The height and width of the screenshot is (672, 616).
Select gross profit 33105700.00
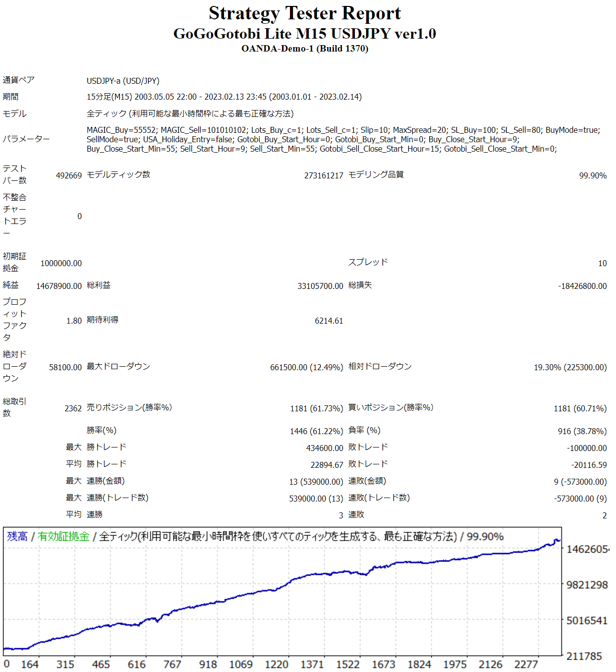(320, 286)
